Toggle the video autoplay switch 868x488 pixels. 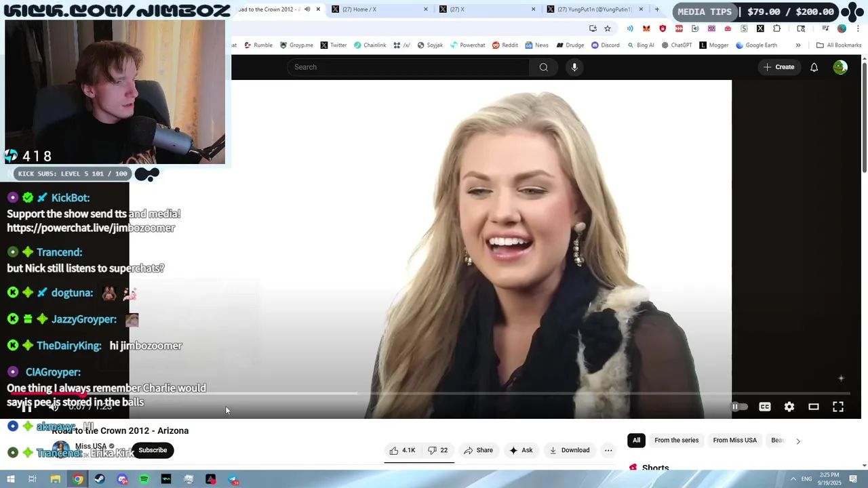[x=739, y=407]
